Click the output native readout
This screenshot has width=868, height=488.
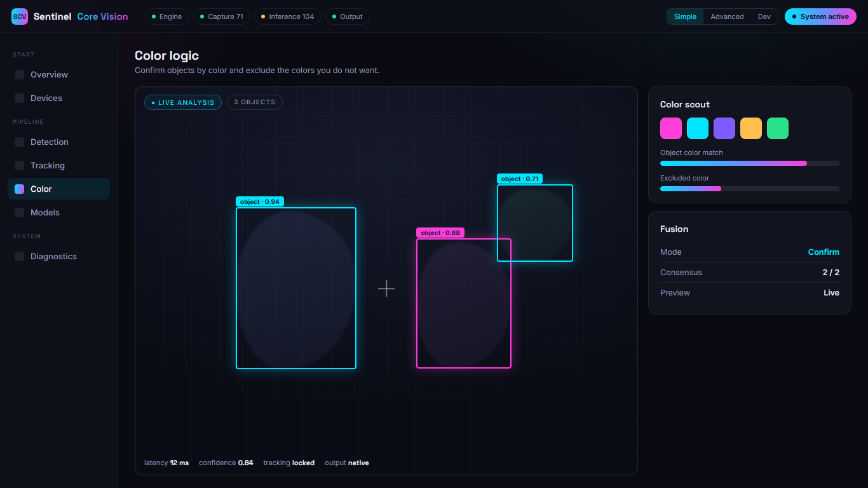tap(347, 463)
